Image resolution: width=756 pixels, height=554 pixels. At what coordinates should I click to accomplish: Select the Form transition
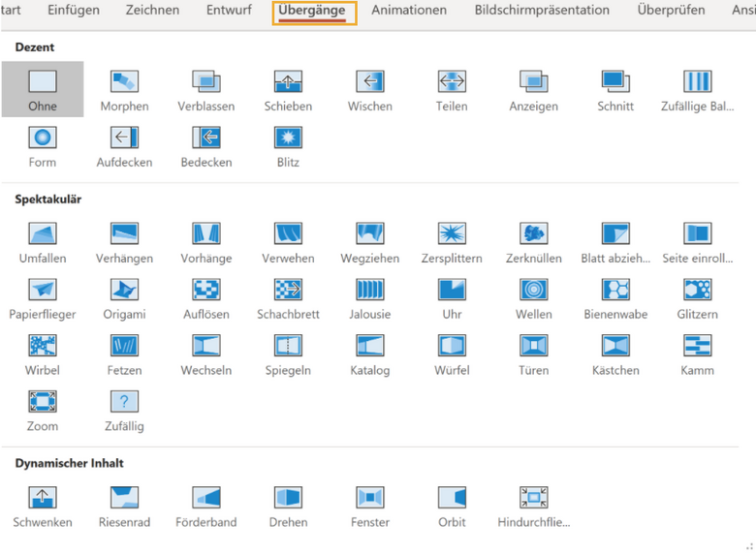[43, 145]
